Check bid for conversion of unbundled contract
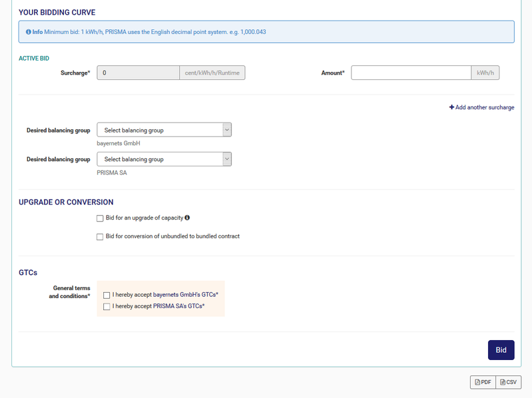 [x=100, y=236]
